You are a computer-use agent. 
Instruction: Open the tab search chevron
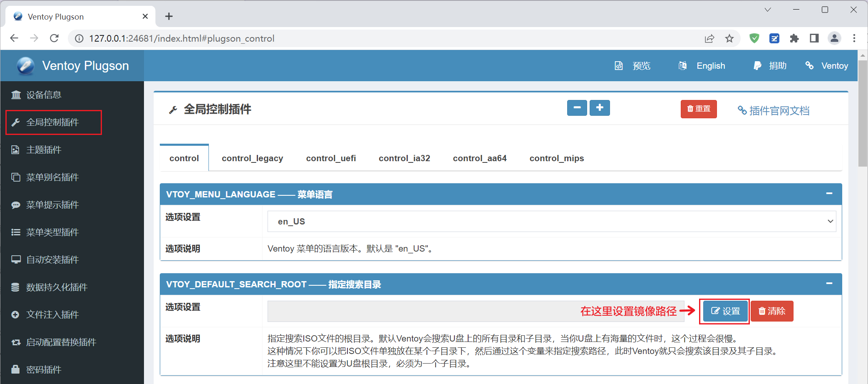[768, 10]
